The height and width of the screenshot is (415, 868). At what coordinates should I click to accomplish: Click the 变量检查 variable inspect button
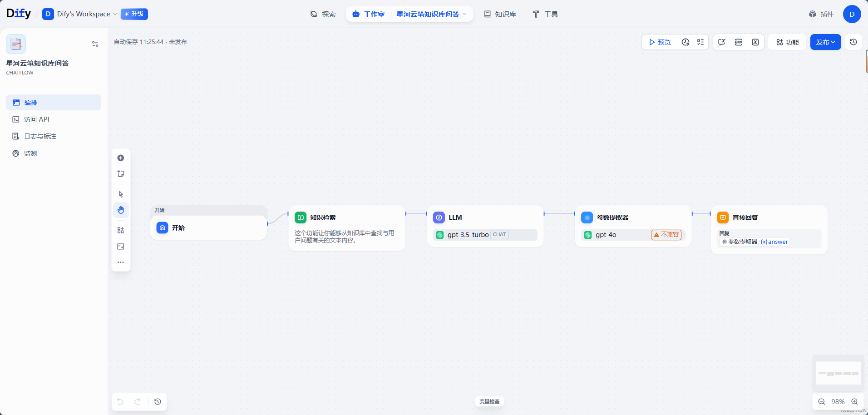pos(489,401)
